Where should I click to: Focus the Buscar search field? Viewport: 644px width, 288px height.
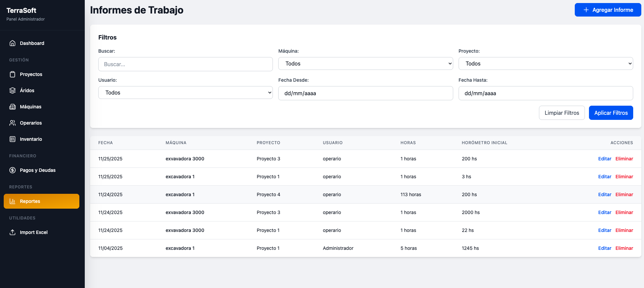pos(185,64)
